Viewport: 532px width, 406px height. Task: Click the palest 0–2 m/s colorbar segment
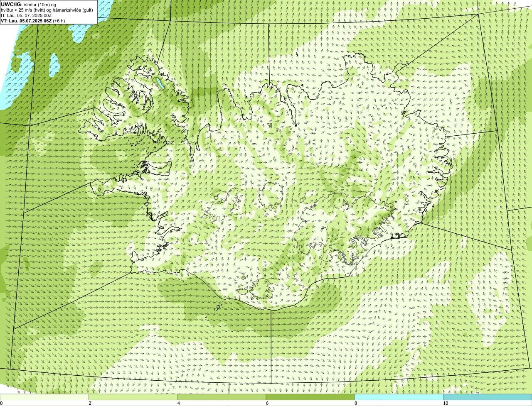pyautogui.click(x=44, y=397)
